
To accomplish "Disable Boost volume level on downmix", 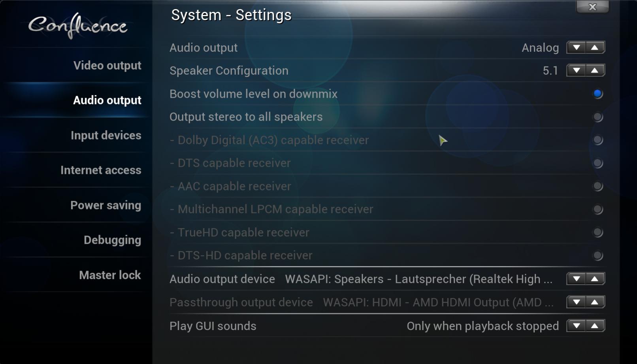I will pos(597,94).
